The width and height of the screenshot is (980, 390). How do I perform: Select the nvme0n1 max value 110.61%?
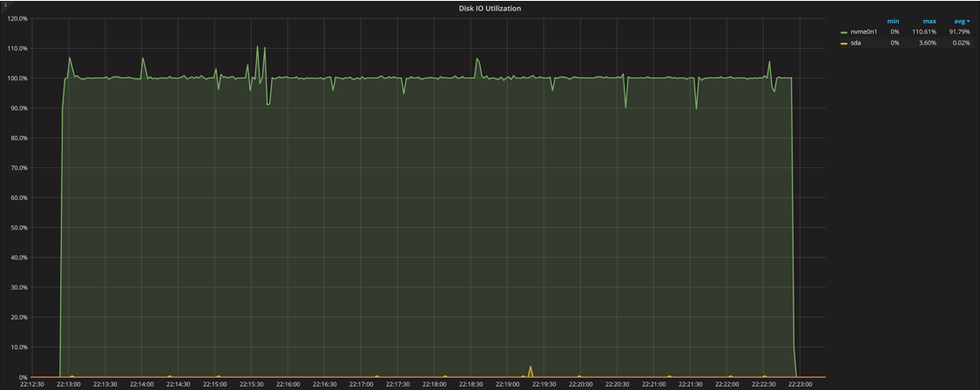pos(924,32)
